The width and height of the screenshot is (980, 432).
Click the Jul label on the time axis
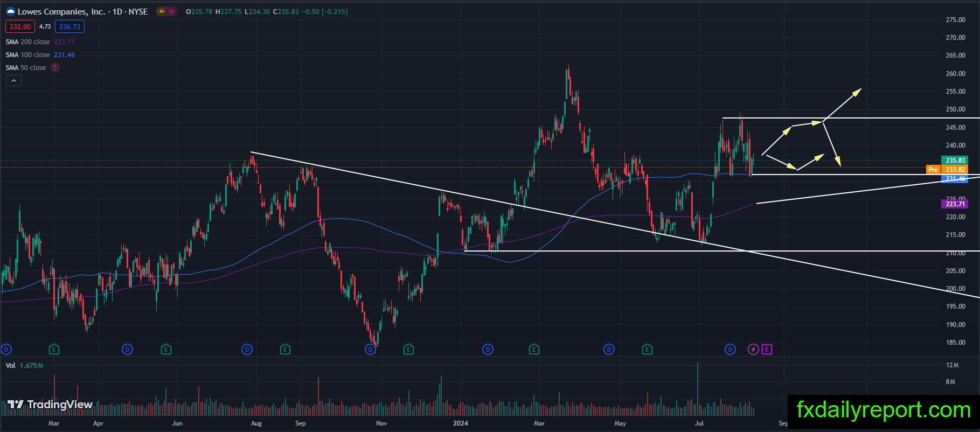click(x=699, y=423)
